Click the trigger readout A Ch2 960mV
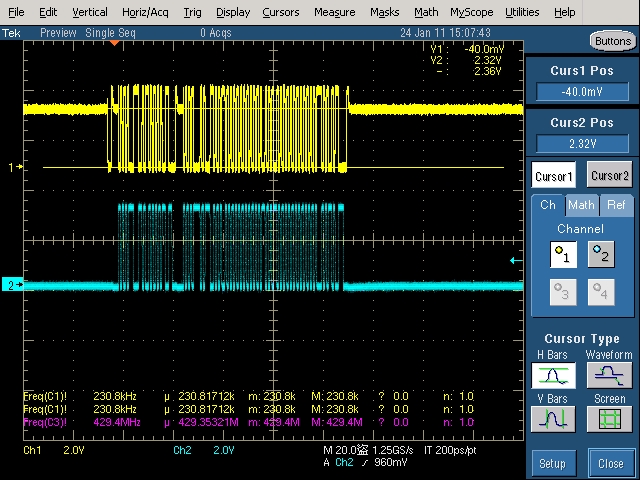Viewport: 640px width, 480px height. pos(365,462)
